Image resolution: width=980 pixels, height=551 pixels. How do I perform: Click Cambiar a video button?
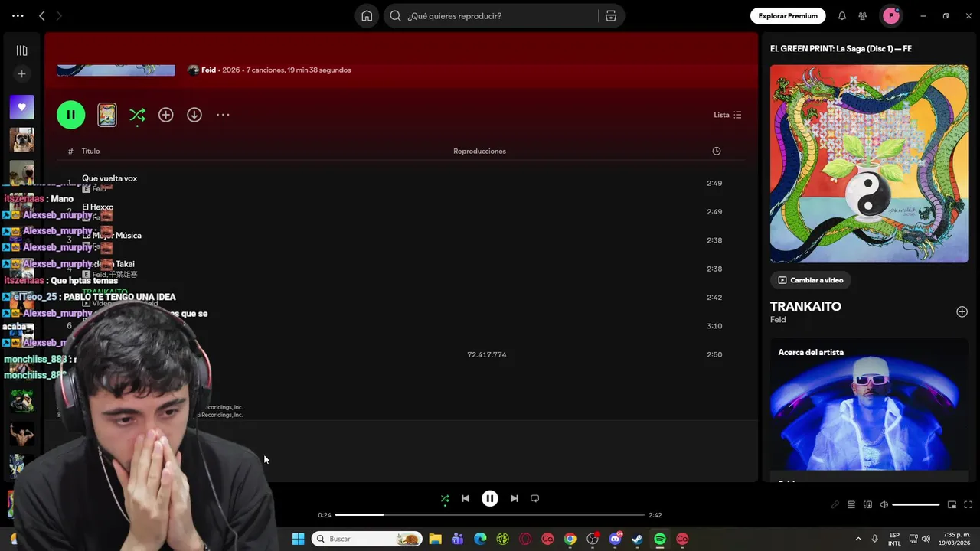[810, 280]
